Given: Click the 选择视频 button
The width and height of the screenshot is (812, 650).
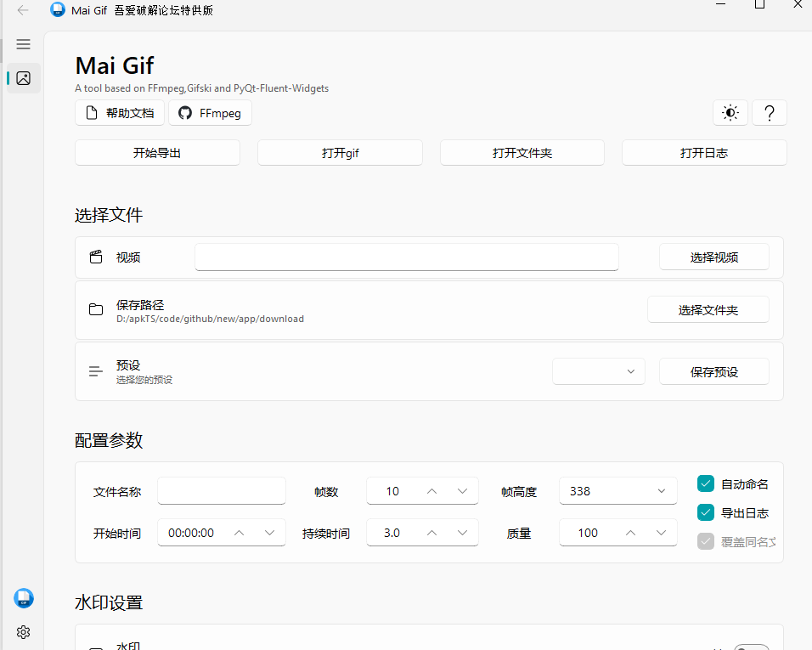Looking at the screenshot, I should pos(713,257).
